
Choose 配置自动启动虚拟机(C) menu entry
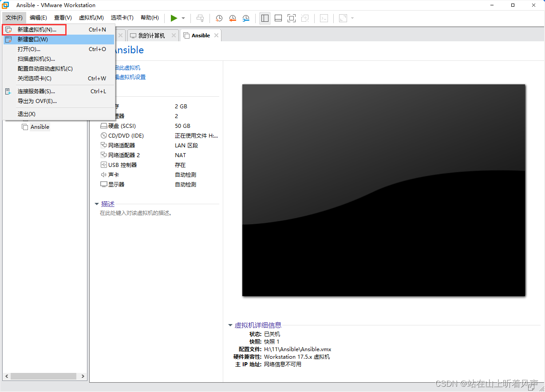tap(59, 69)
